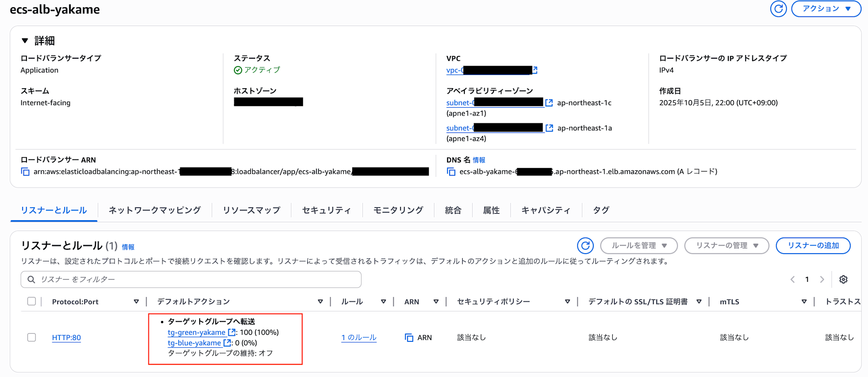Click the external link icon beside VPC ID
This screenshot has width=868, height=377.
pos(535,70)
